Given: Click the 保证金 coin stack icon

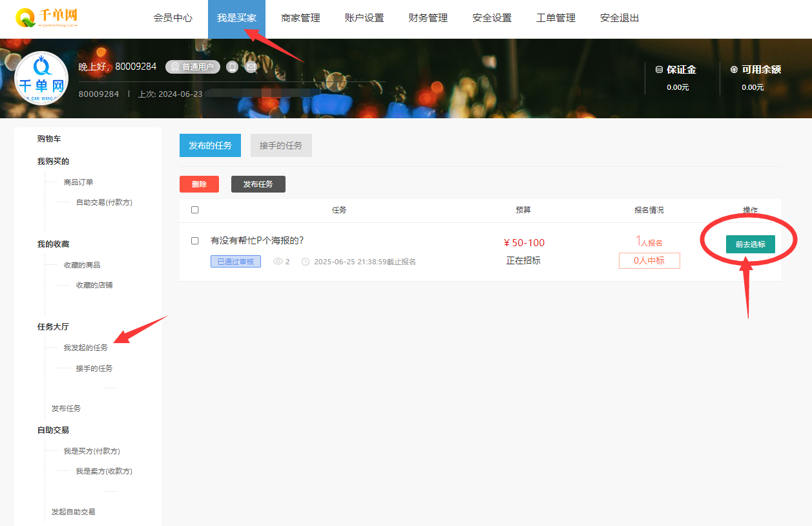Looking at the screenshot, I should click(659, 70).
